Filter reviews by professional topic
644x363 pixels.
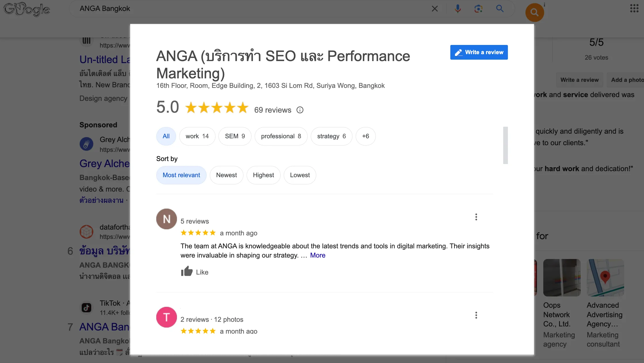pyautogui.click(x=281, y=136)
